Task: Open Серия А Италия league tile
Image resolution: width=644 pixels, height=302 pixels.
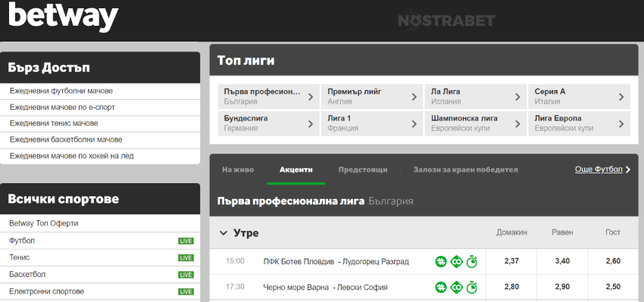Action: pyautogui.click(x=579, y=96)
